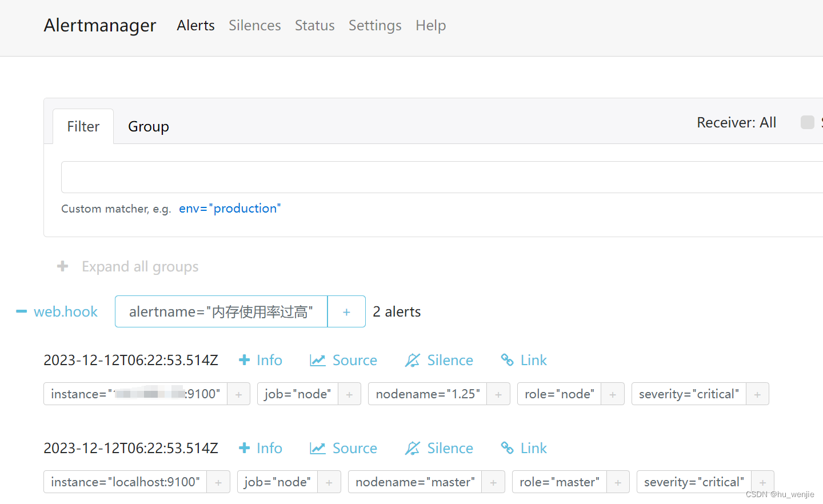Select the Filter tab

[x=83, y=126]
